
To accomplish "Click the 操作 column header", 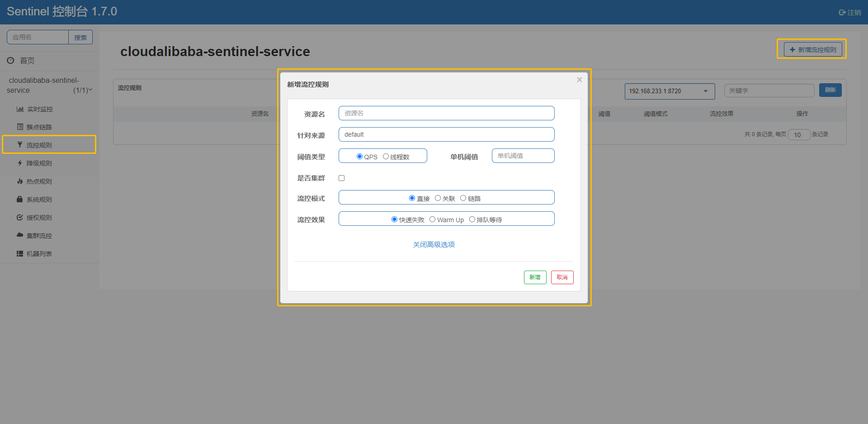I will [802, 114].
